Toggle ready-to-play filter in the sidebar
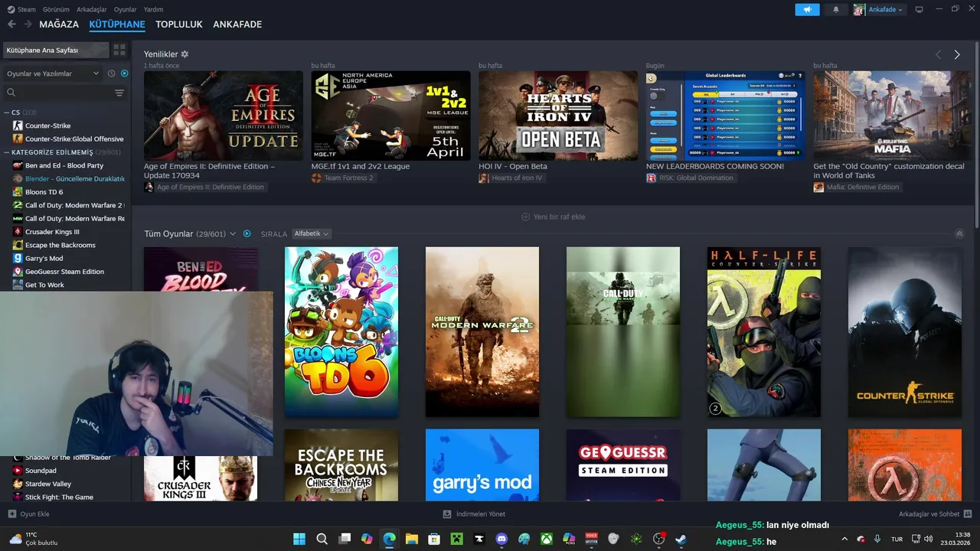This screenshot has width=980, height=551. click(x=125, y=73)
